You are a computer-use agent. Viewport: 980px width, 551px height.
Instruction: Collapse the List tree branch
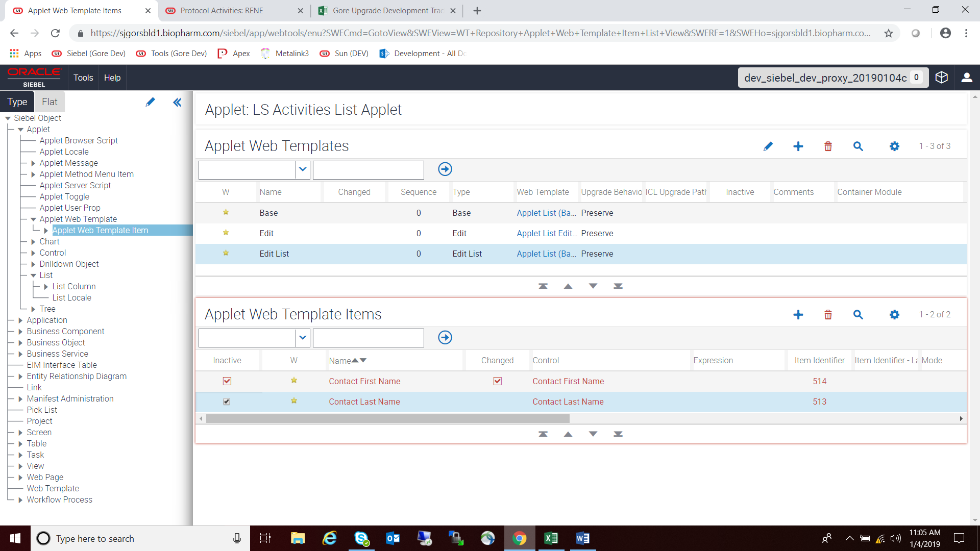pyautogui.click(x=33, y=275)
